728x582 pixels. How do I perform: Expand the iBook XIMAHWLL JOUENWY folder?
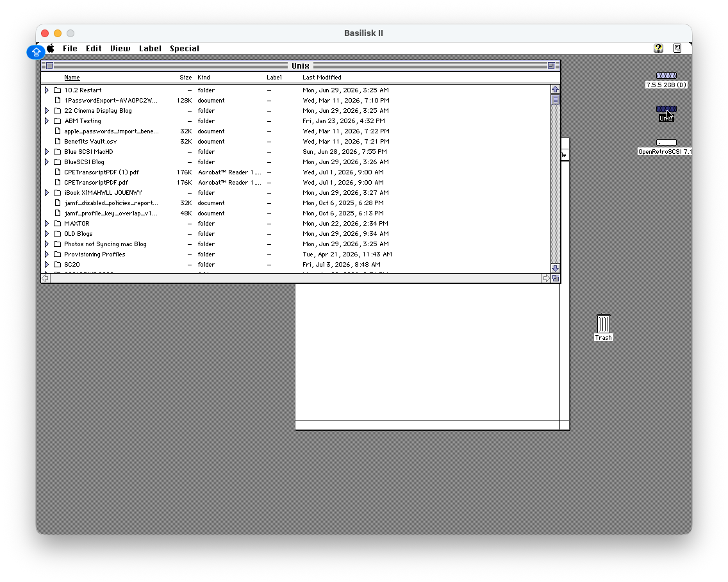point(46,193)
